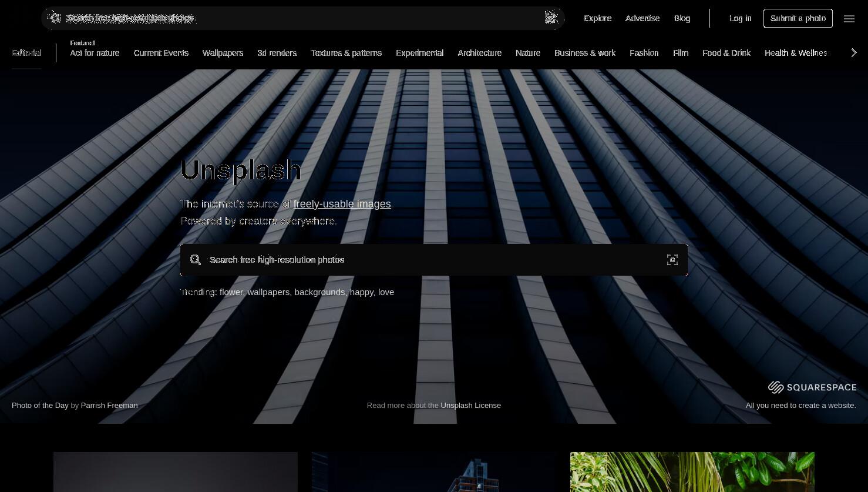Open visual search icon in top search bar
The height and width of the screenshot is (492, 868).
(551, 18)
